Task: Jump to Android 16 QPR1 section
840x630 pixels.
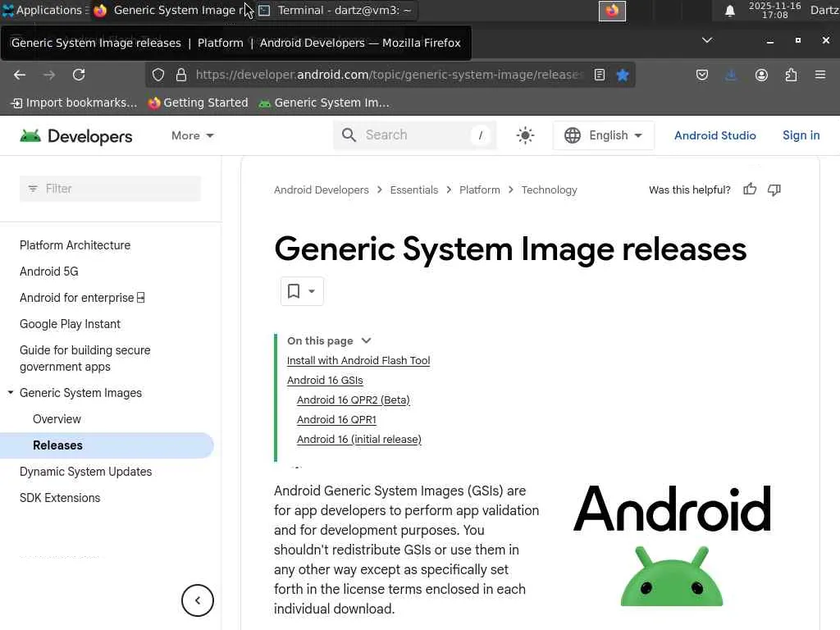Action: tap(336, 419)
